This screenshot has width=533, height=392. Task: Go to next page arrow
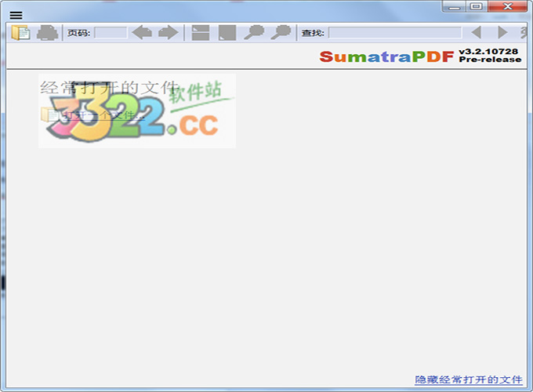point(169,33)
